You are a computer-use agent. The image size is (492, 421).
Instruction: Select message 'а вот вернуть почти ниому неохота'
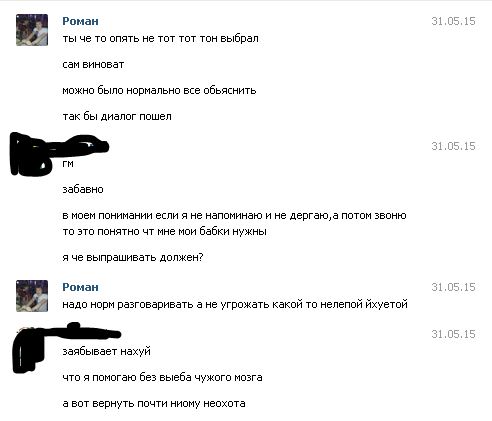pos(154,403)
